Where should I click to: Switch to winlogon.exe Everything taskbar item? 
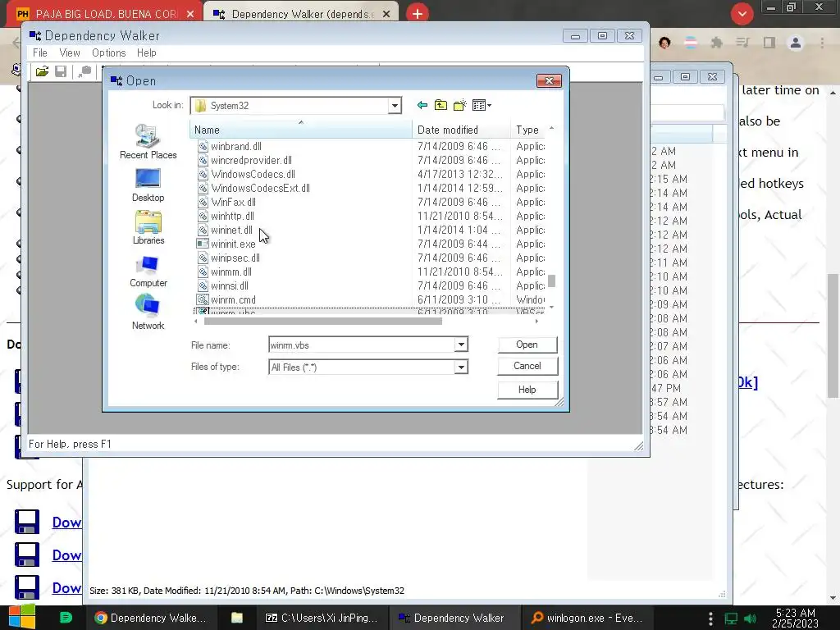586,618
